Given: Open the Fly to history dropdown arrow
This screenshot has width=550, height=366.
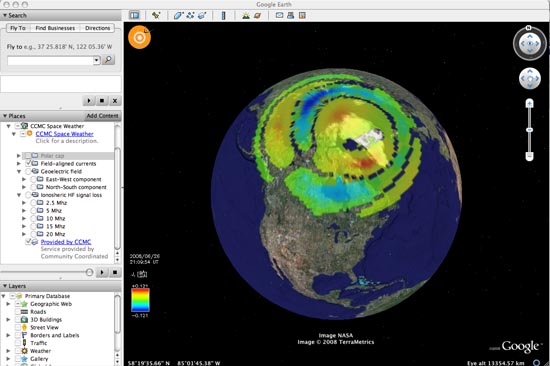Looking at the screenshot, I should pyautogui.click(x=97, y=60).
